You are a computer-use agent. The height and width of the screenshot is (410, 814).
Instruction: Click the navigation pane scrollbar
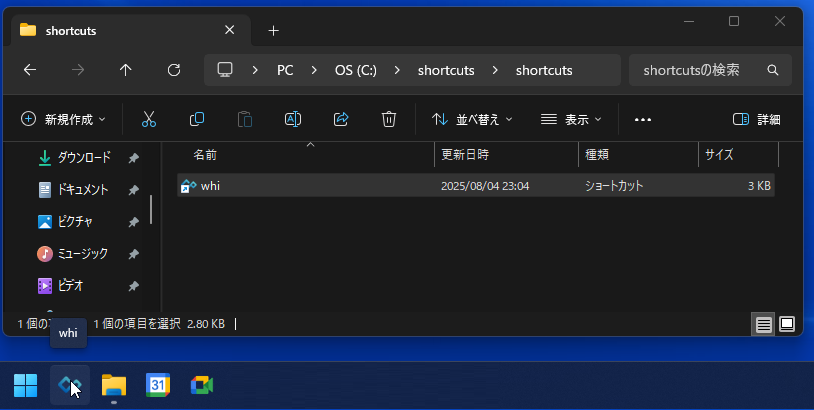(151, 210)
